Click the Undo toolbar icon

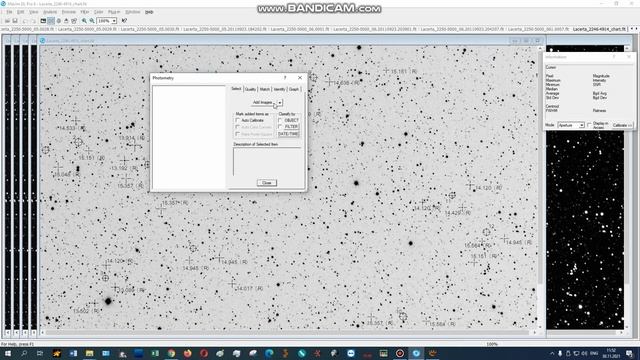click(25, 21)
